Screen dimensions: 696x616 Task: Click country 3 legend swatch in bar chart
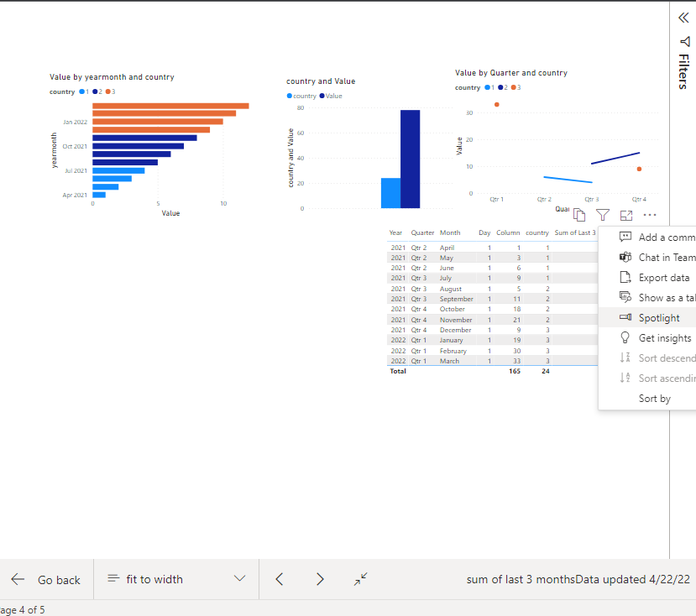coord(107,91)
